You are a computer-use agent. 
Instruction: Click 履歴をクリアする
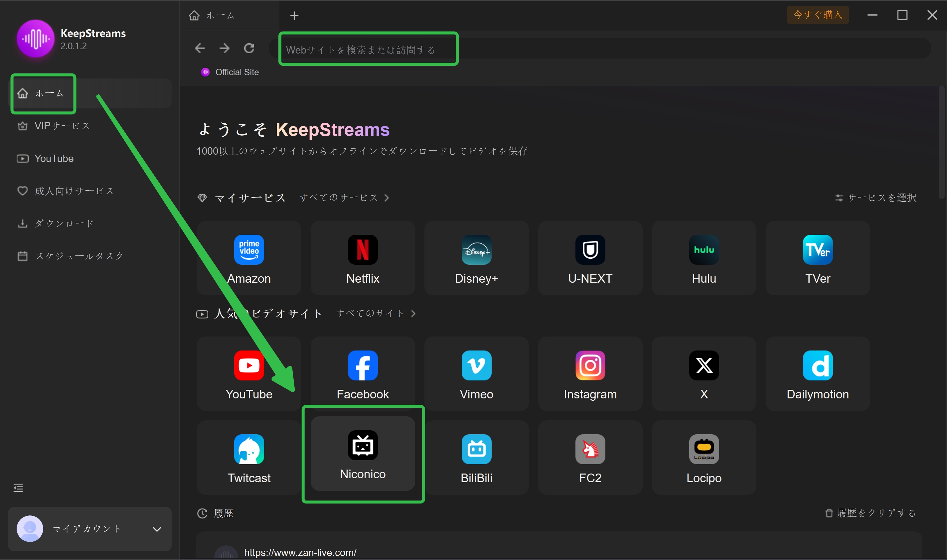click(x=871, y=513)
